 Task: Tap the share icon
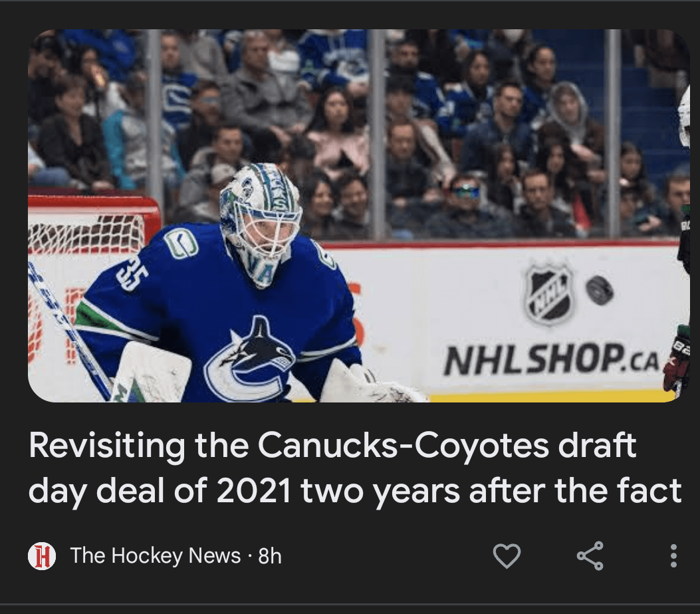click(x=590, y=555)
